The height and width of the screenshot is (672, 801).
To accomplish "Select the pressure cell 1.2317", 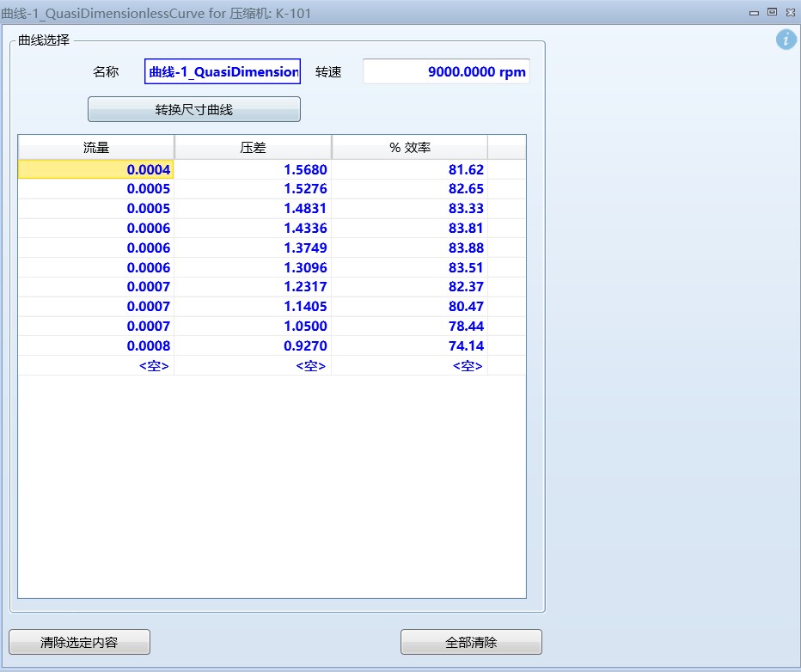I will [x=253, y=287].
